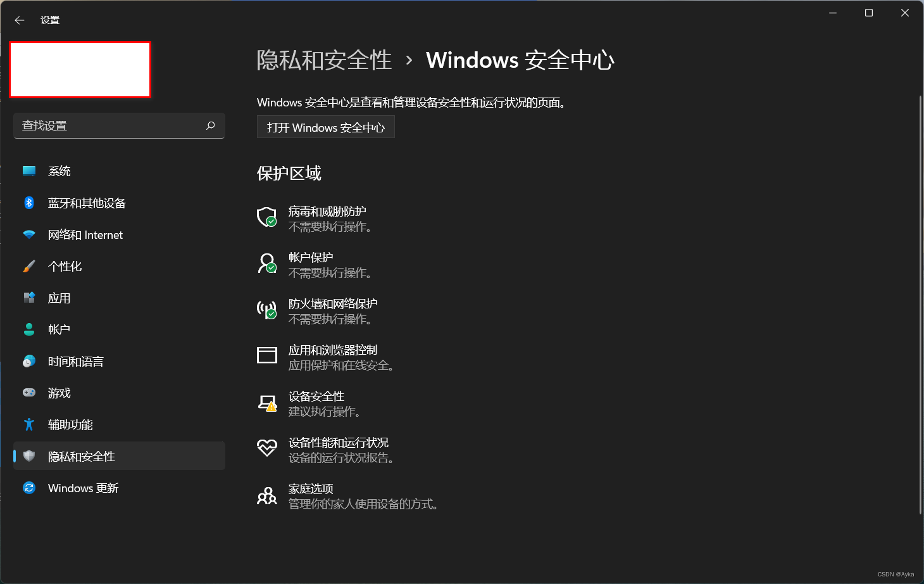The image size is (924, 584).
Task: Click the 时间和语言 globe clock icon
Action: pyautogui.click(x=29, y=361)
